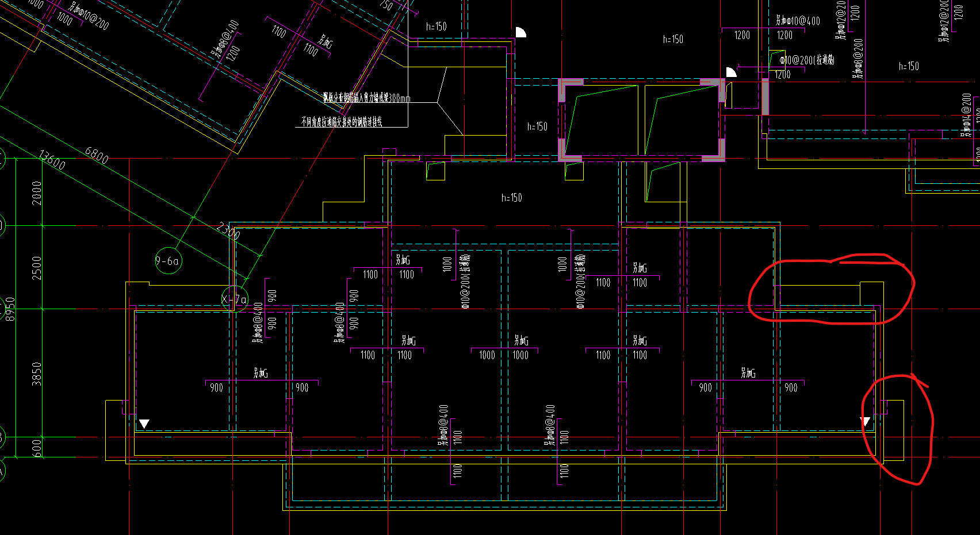Pick the overall 8950 dimension text
The height and width of the screenshot is (535, 980).
(10, 309)
